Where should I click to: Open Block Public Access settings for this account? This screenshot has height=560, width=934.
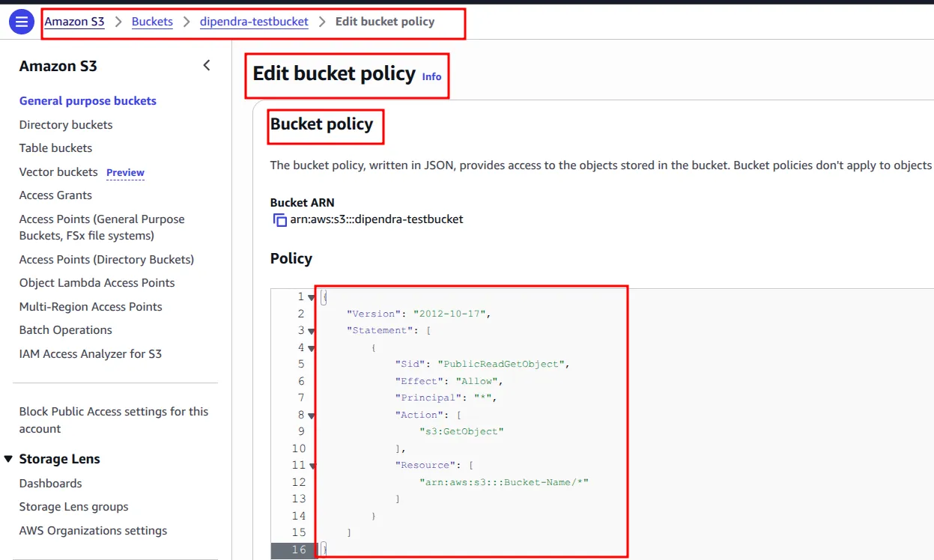[x=114, y=420]
